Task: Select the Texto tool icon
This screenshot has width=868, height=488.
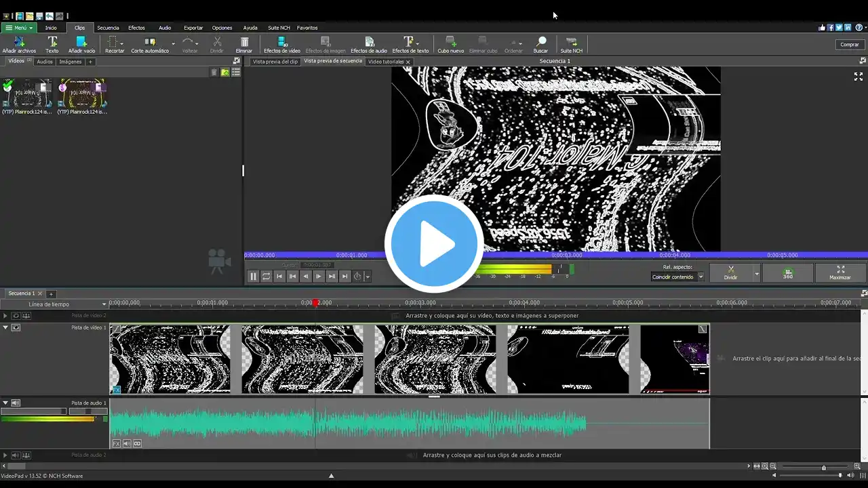Action: click(x=52, y=44)
